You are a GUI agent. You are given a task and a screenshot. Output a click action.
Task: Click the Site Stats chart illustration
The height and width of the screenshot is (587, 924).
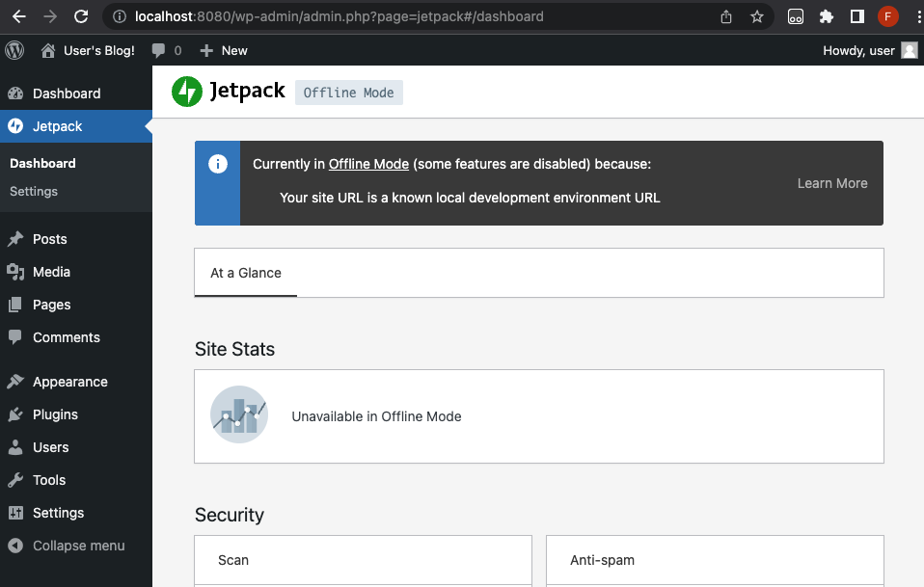pyautogui.click(x=238, y=414)
